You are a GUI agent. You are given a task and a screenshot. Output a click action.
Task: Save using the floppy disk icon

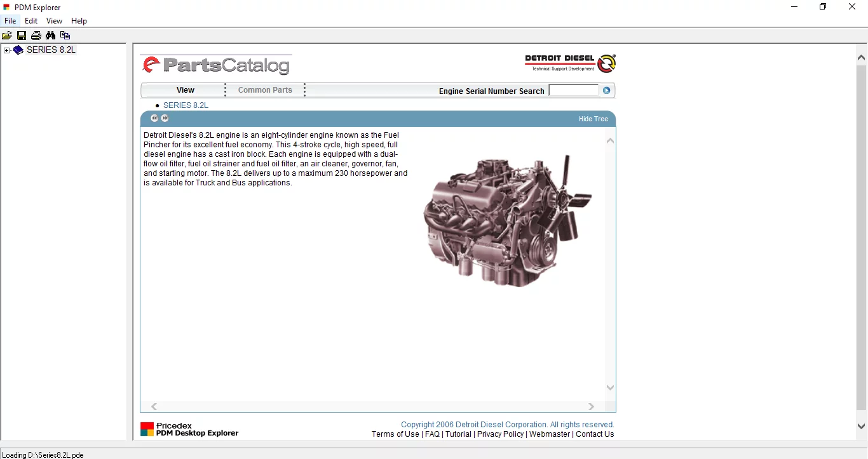tap(22, 36)
